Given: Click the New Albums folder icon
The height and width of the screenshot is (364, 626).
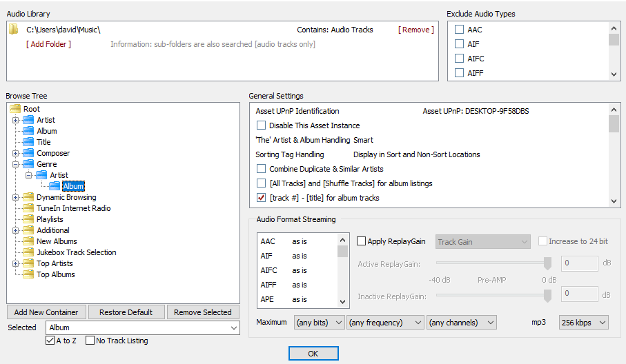Looking at the screenshot, I should click(x=28, y=241).
